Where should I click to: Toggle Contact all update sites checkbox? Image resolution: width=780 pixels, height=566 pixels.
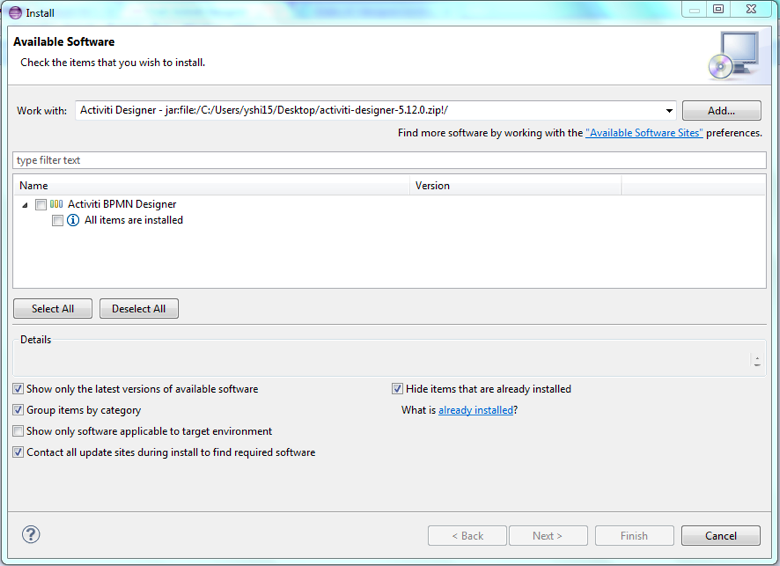pyautogui.click(x=18, y=452)
